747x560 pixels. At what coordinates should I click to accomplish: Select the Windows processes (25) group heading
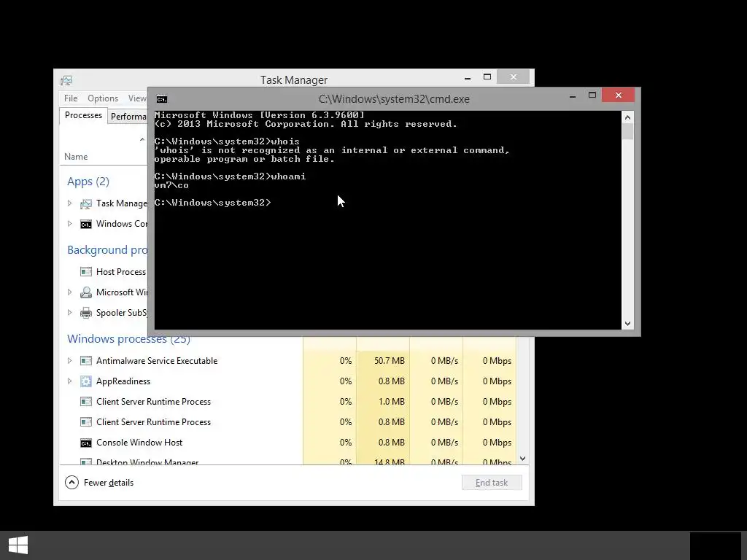tap(128, 338)
